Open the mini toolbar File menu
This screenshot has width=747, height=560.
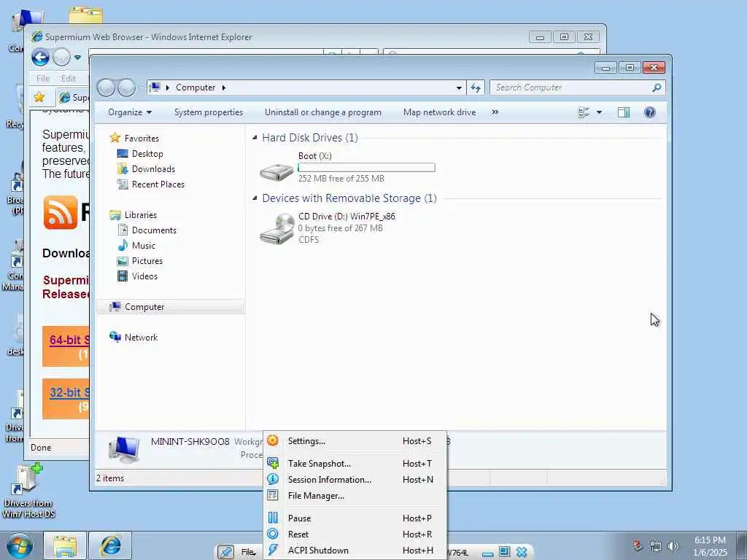tap(248, 552)
